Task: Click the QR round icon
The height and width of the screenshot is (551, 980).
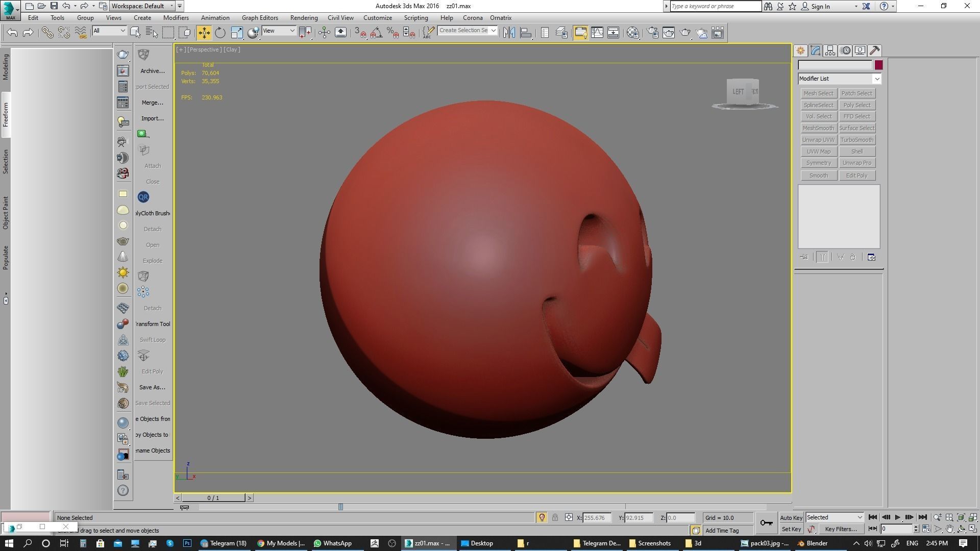Action: pyautogui.click(x=143, y=197)
